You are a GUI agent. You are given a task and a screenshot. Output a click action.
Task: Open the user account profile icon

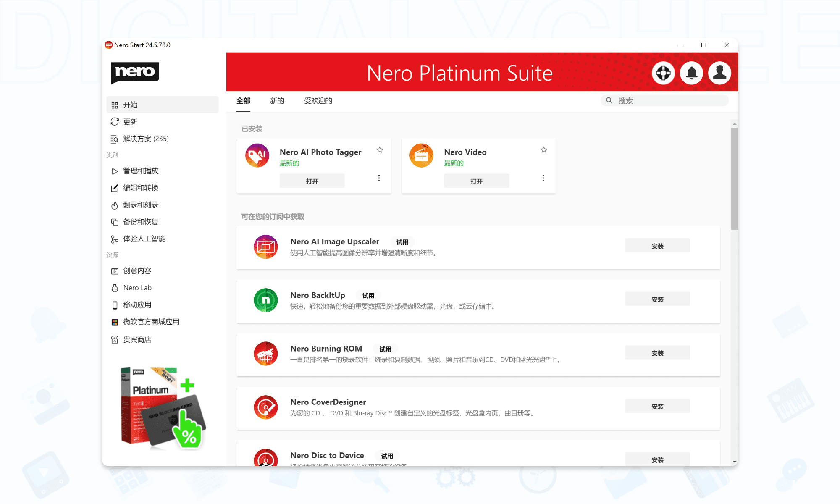pyautogui.click(x=719, y=73)
